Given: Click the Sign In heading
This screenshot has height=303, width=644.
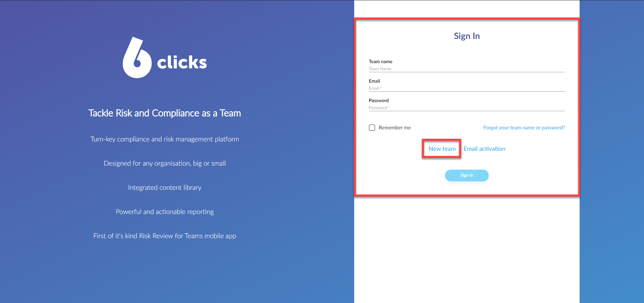Looking at the screenshot, I should point(467,36).
